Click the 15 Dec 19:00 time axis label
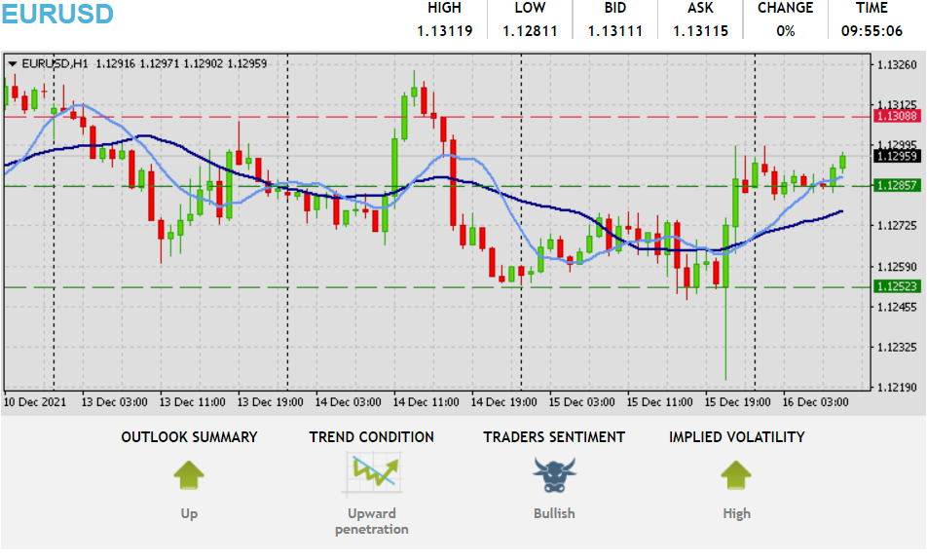 pyautogui.click(x=738, y=402)
